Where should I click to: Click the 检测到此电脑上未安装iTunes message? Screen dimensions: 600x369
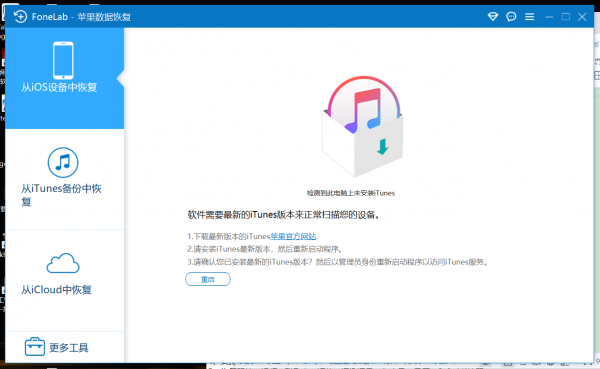[351, 193]
